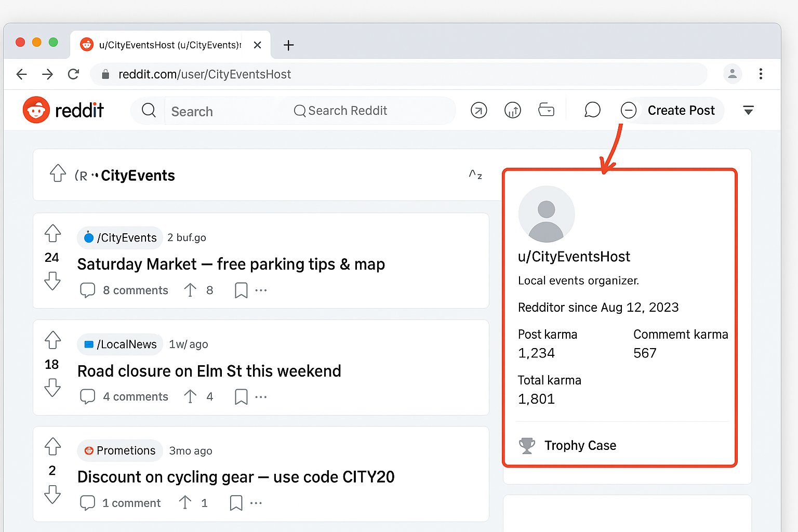Save the Saturday Market post with bookmark icon
The width and height of the screenshot is (798, 532).
[x=241, y=290]
